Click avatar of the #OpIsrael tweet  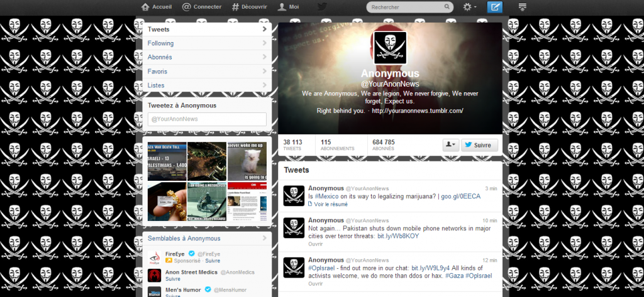point(294,267)
